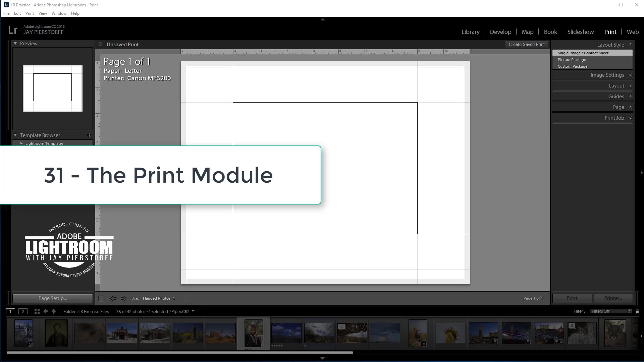Open the 'Use: Flagged Photos' dropdown

click(158, 298)
